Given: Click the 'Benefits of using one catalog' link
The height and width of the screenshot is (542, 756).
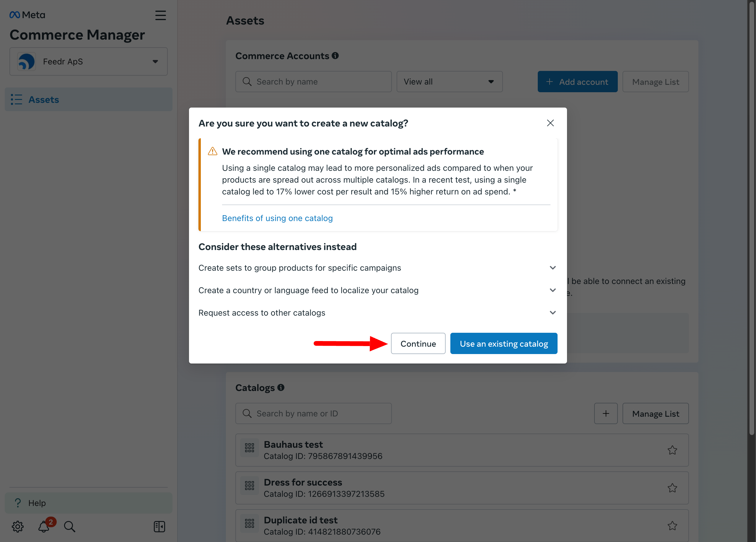Looking at the screenshot, I should (x=277, y=218).
